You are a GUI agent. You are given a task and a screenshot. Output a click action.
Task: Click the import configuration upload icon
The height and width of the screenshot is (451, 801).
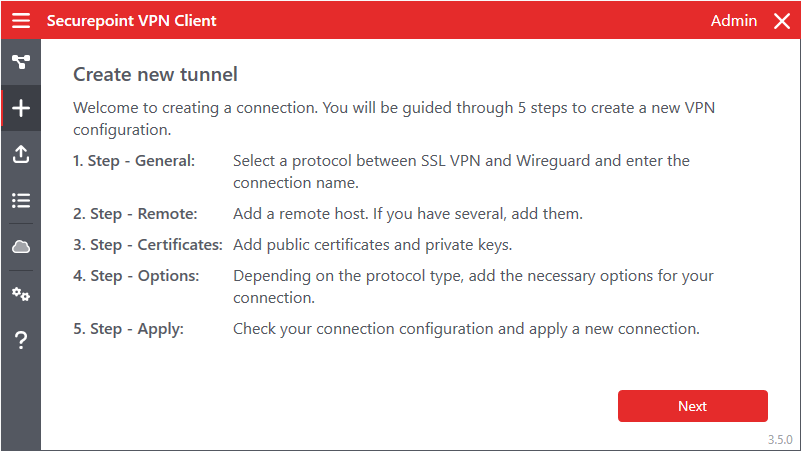point(21,154)
